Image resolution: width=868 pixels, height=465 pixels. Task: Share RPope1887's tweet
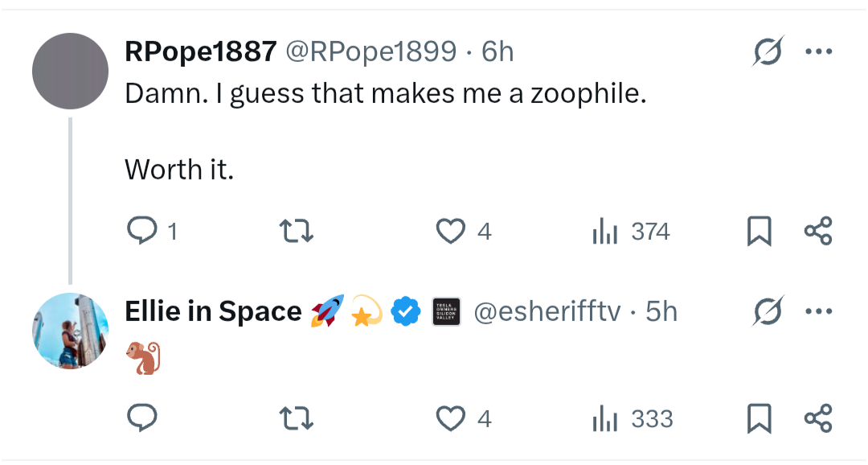pos(818,231)
